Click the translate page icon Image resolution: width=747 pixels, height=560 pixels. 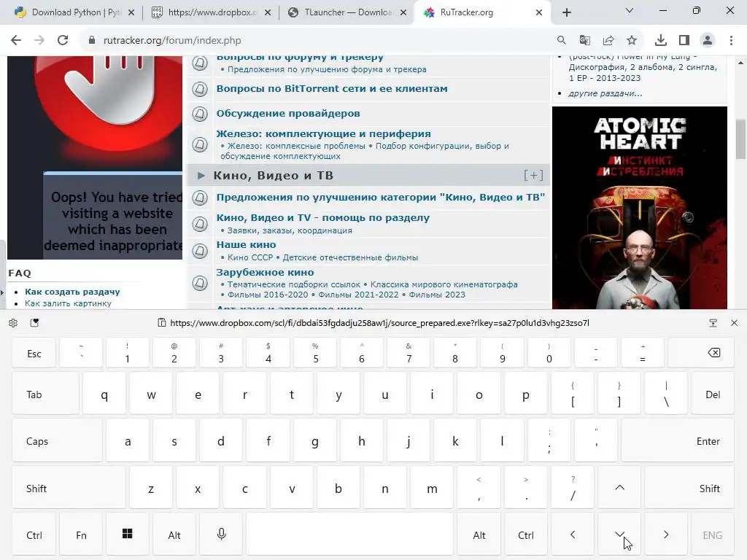click(585, 41)
